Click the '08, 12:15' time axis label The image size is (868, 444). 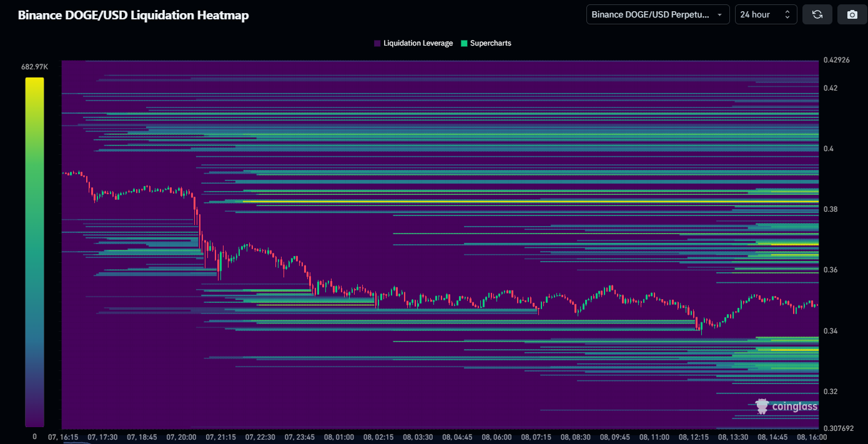tap(693, 437)
